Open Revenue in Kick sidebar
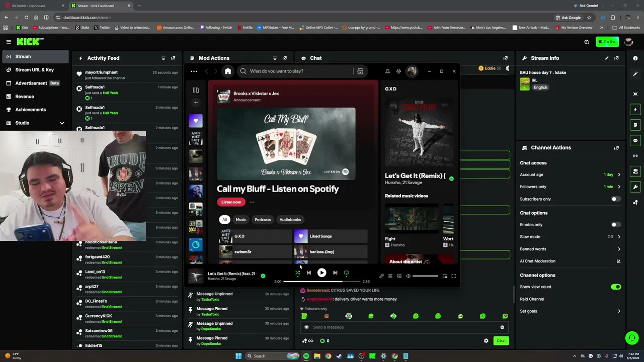This screenshot has width=644, height=362. 35,97
